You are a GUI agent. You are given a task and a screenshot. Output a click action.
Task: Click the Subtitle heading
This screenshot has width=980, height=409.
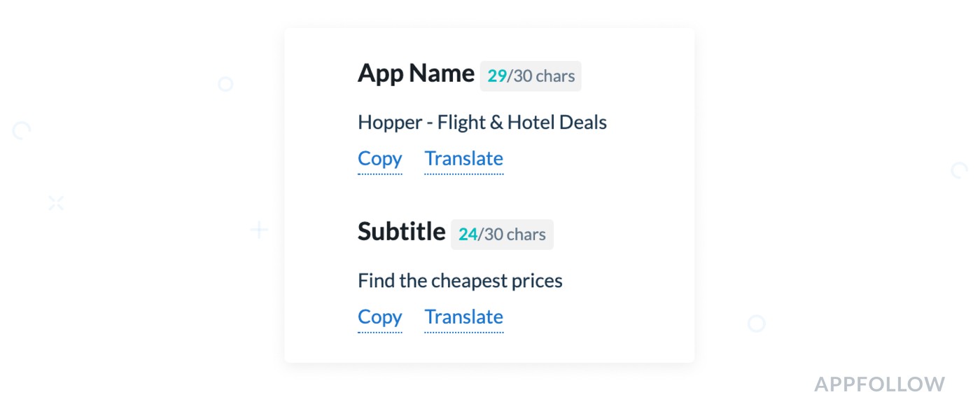pos(401,232)
